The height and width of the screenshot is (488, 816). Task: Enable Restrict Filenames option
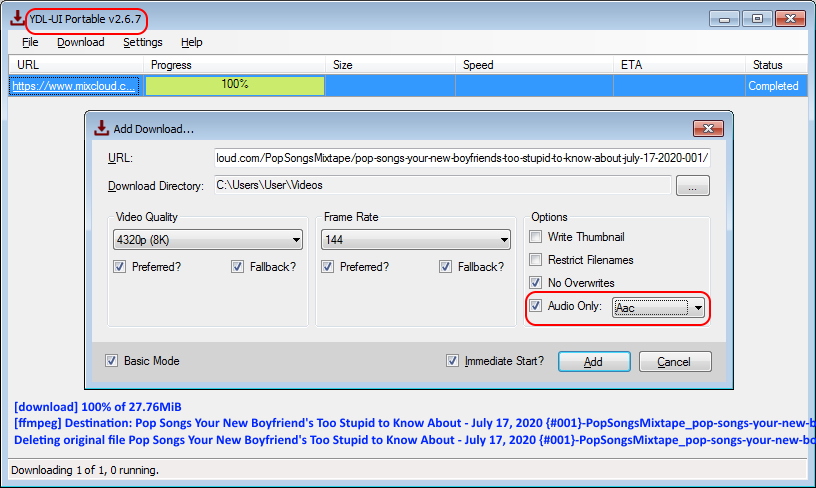click(x=536, y=260)
